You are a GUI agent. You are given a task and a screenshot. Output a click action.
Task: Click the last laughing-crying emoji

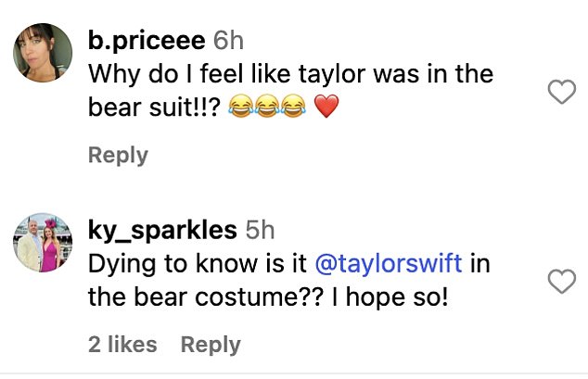tap(295, 108)
